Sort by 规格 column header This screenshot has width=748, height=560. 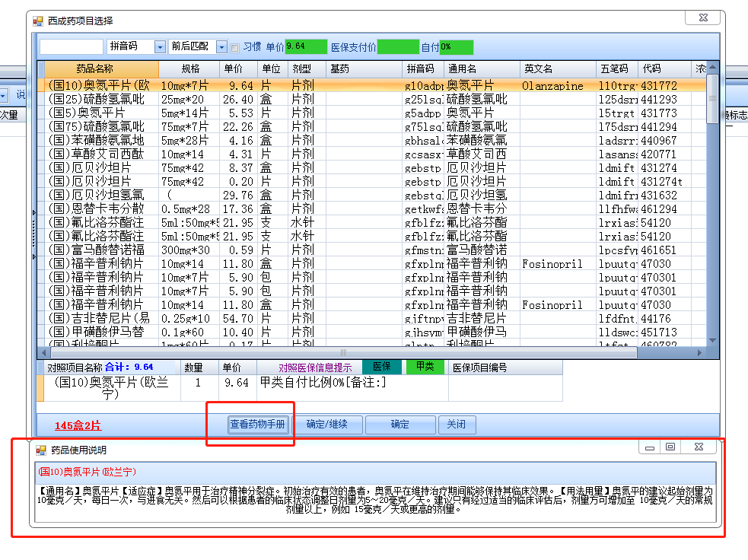pos(189,68)
